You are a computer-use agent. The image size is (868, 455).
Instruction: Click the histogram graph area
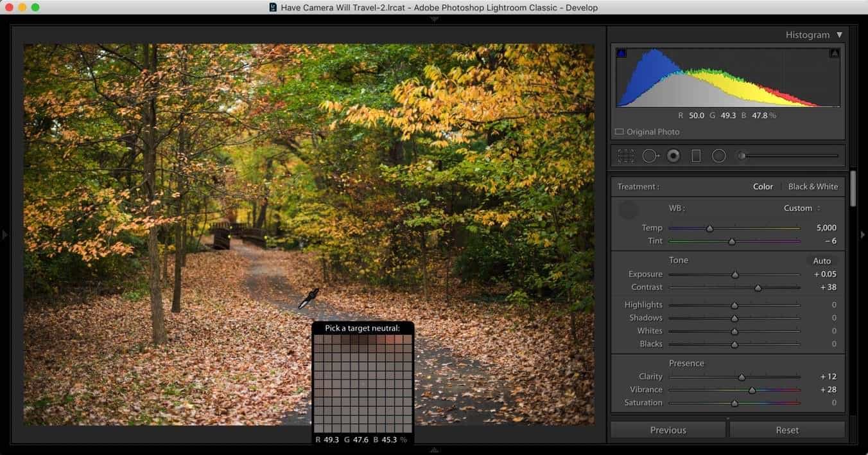[x=727, y=77]
